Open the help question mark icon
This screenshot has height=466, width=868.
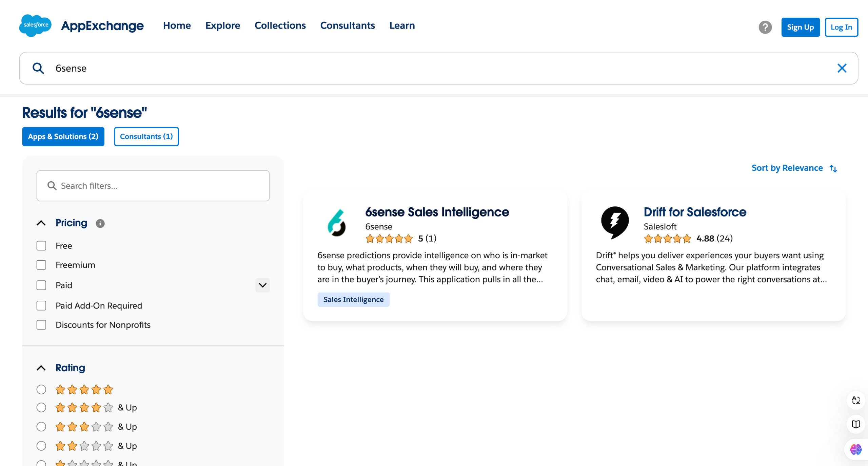[x=765, y=27]
